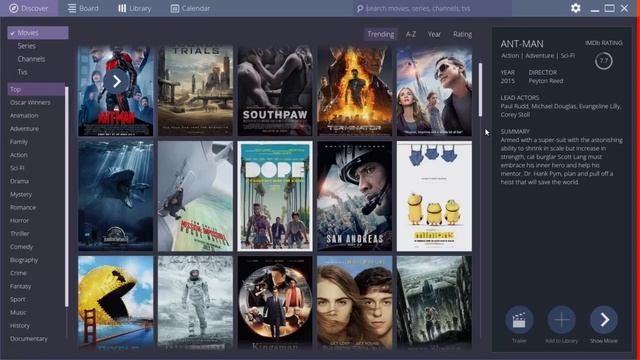Select the Series category
Screen dimensions: 640x360
coord(27,46)
